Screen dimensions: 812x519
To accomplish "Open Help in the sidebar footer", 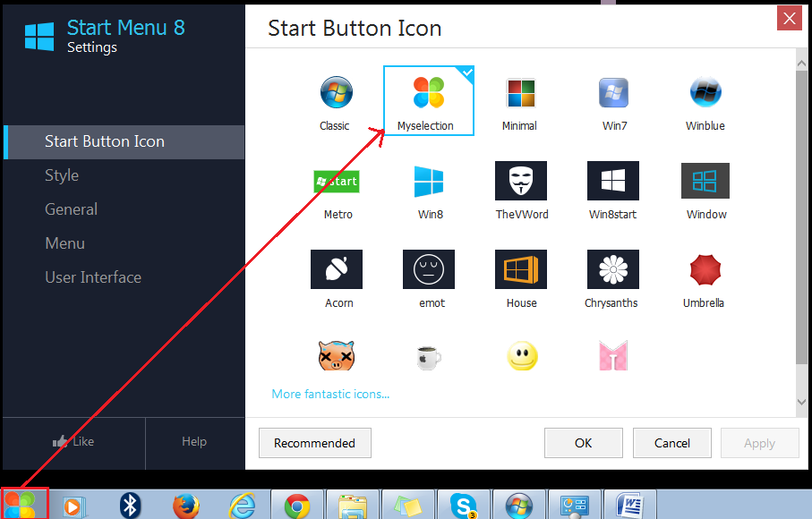I will pyautogui.click(x=194, y=441).
